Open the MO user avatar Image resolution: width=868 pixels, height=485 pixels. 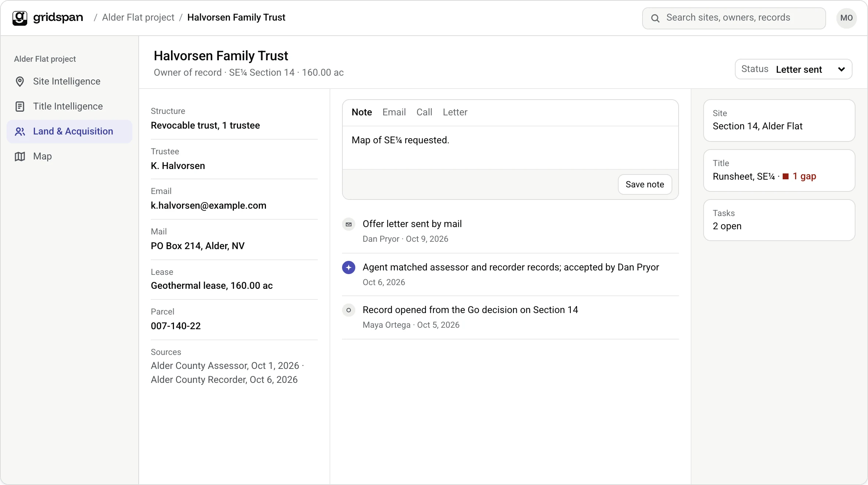tap(846, 18)
